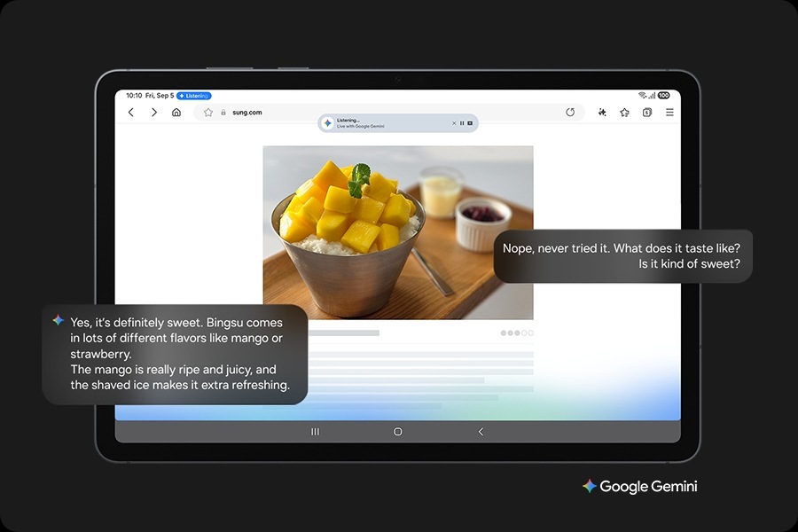Click the padlock icon beside sung.com
Viewport: 798px width, 532px height.
pyautogui.click(x=224, y=113)
